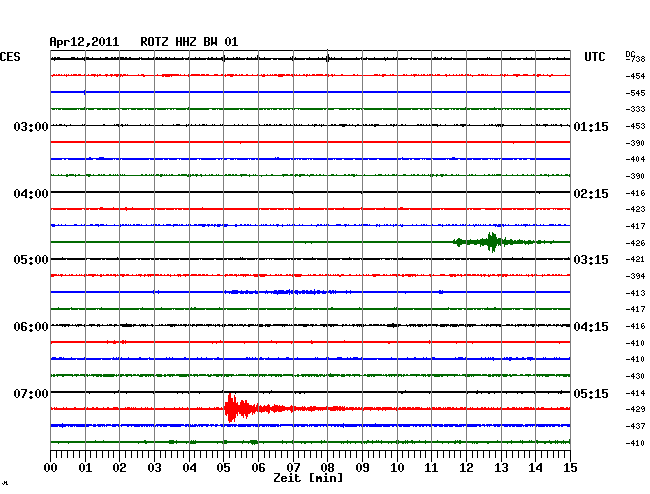Click the DC offset value -394

pyautogui.click(x=635, y=276)
